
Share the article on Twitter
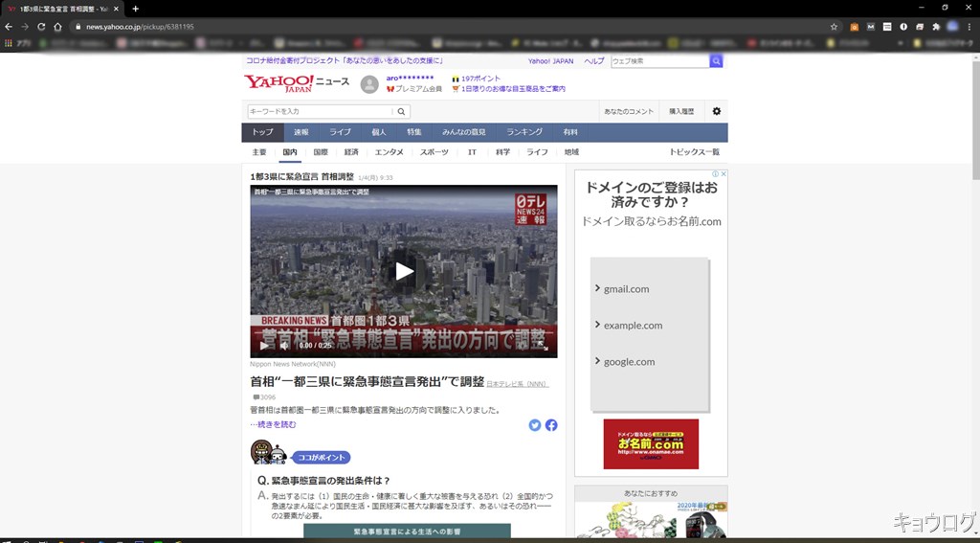pos(534,425)
